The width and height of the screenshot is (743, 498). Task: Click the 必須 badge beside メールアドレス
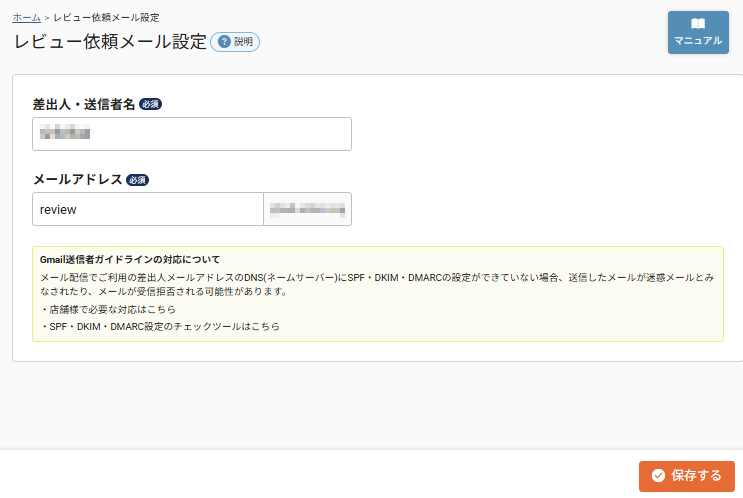point(138,180)
